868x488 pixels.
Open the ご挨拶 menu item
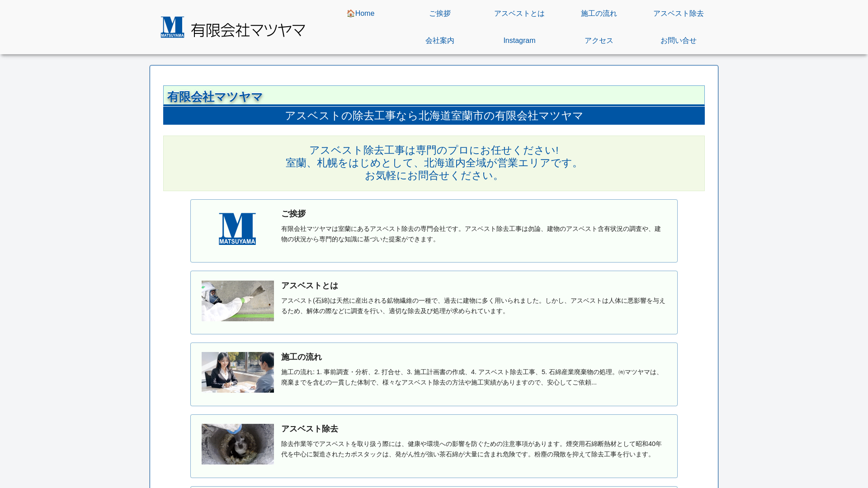[440, 14]
